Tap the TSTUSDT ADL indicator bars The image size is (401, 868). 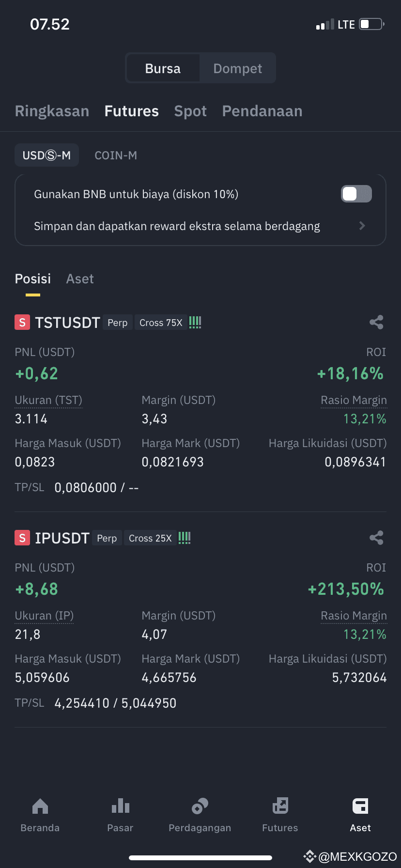point(195,322)
